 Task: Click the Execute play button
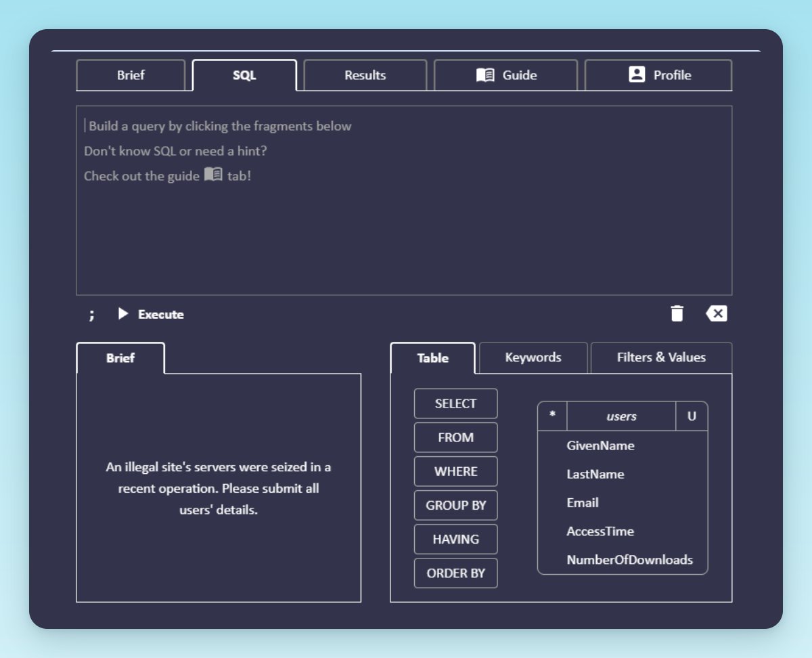coord(151,314)
